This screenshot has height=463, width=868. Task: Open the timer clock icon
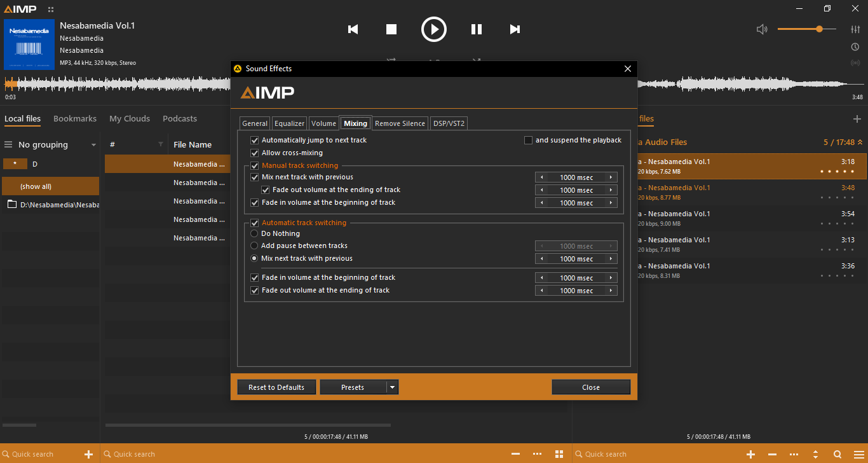855,47
